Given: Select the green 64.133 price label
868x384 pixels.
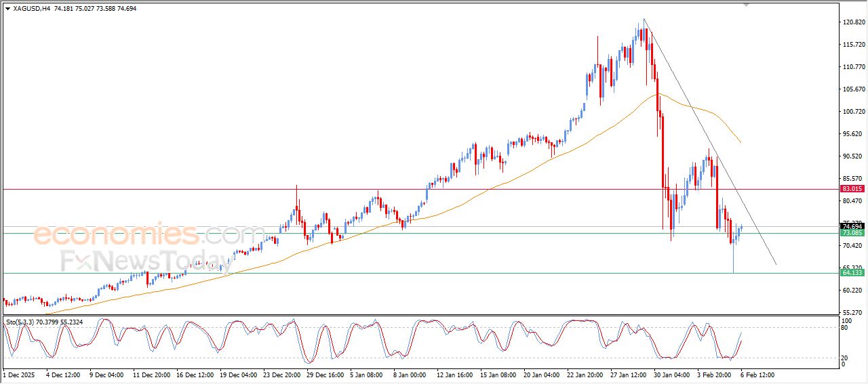Looking at the screenshot, I should [x=852, y=273].
